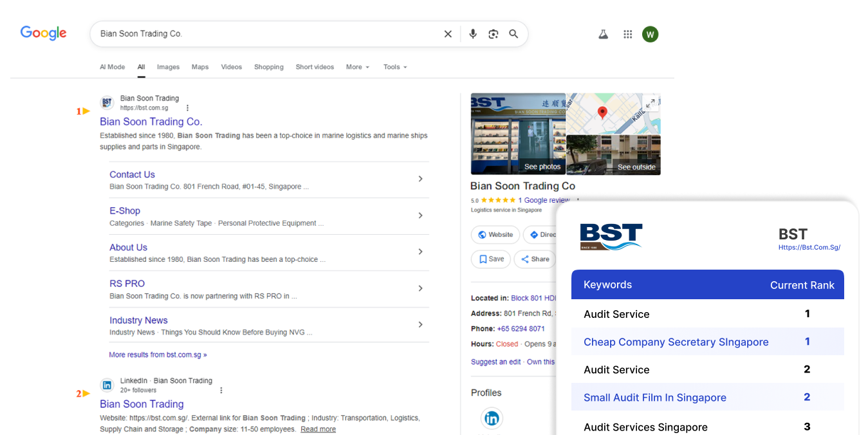Expand E-Shop sitelink chevron
The width and height of the screenshot is (868, 435).
click(x=420, y=216)
